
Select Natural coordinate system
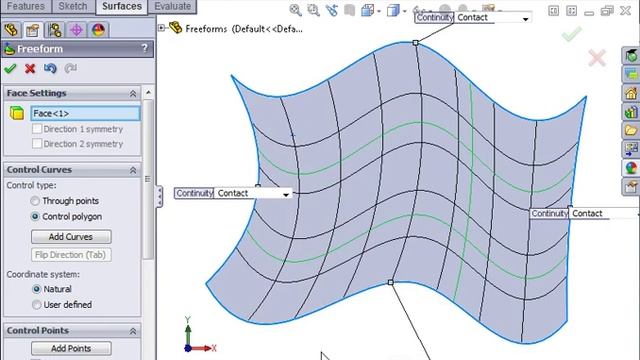(36, 289)
